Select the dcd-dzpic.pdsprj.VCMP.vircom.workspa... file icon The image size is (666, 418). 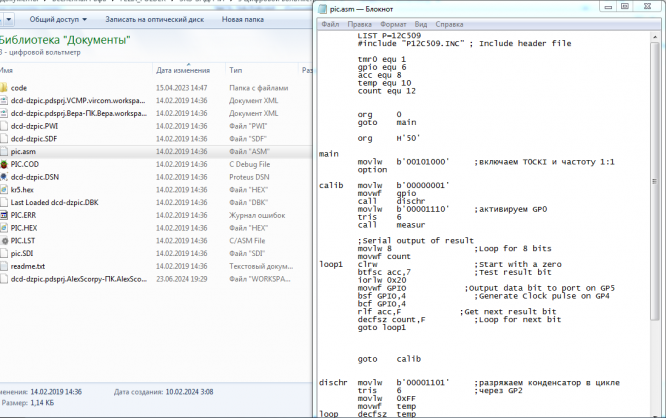(x=4, y=101)
